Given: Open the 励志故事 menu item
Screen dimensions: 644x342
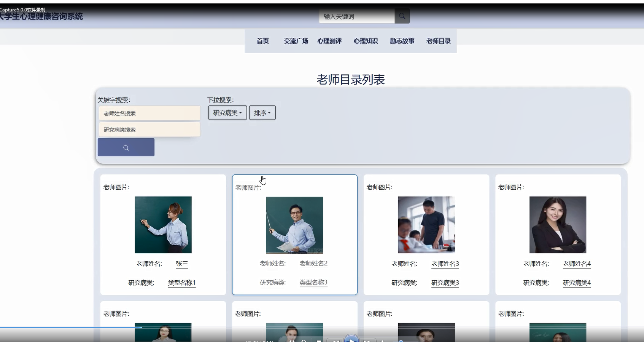Looking at the screenshot, I should [402, 41].
